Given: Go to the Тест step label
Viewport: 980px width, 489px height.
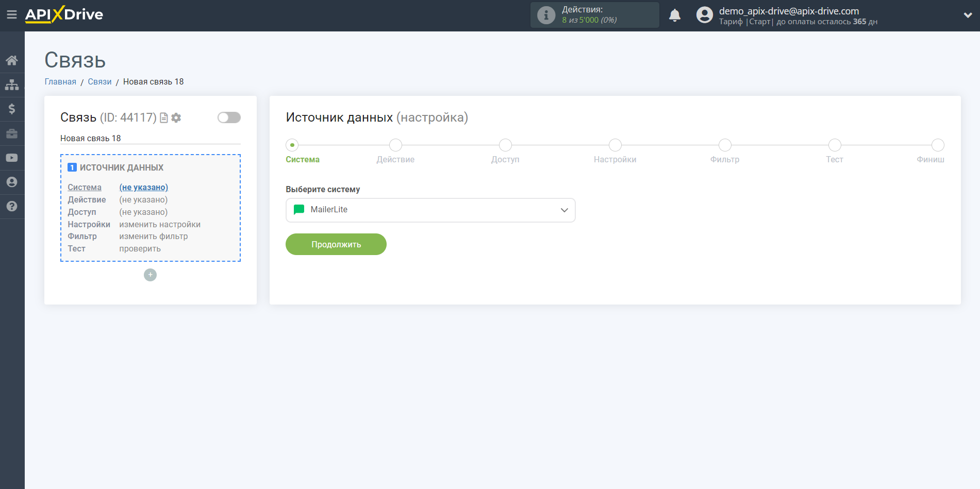Looking at the screenshot, I should 835,160.
